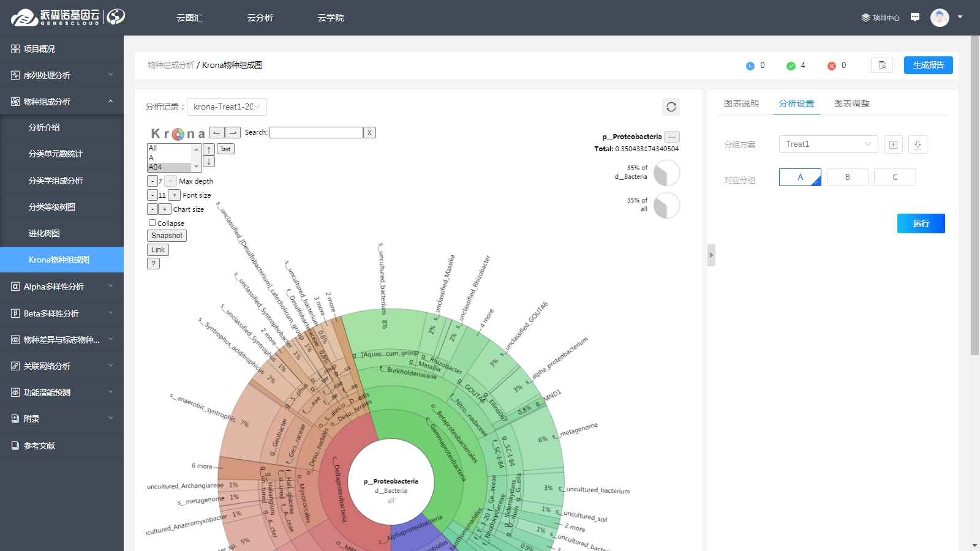This screenshot has height=551, width=980.
Task: Open 分类等级树图 sidebar item
Action: point(62,207)
